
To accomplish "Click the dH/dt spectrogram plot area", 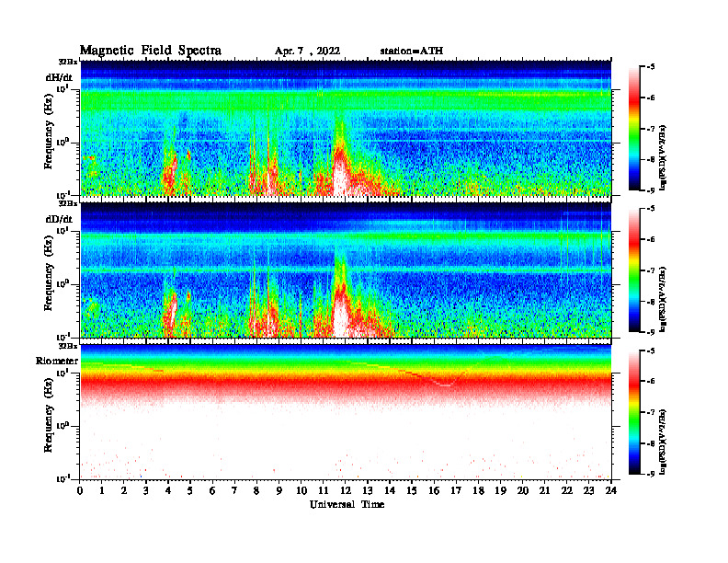I will [x=346, y=128].
